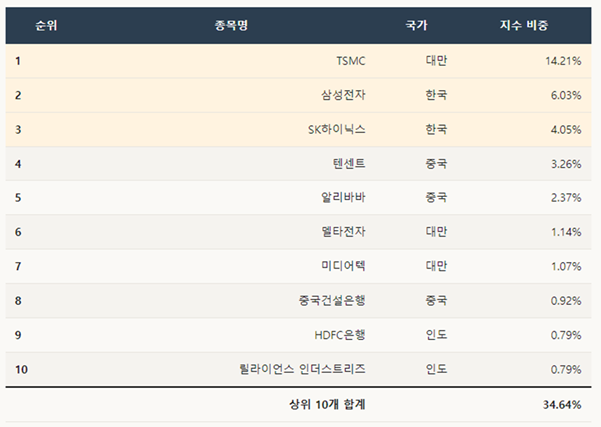
Task: Select the 텐센트 stock name cell
Action: [349, 164]
